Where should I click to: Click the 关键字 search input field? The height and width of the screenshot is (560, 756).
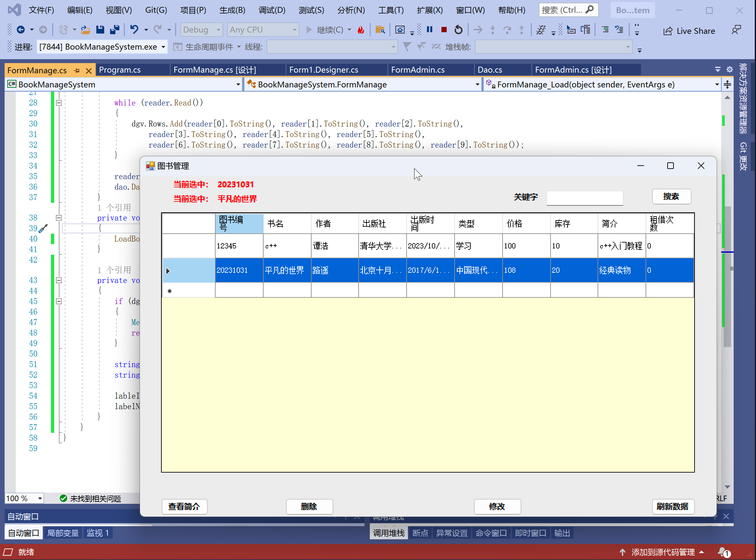(584, 198)
